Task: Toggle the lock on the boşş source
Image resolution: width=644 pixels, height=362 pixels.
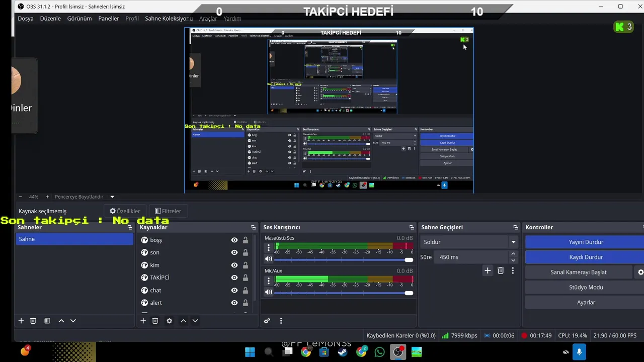Action: click(x=246, y=240)
